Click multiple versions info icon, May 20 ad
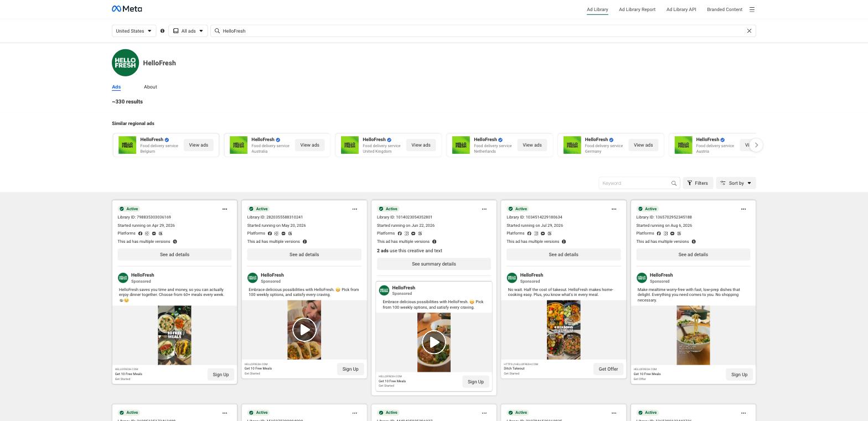Image resolution: width=868 pixels, height=421 pixels. [x=304, y=242]
